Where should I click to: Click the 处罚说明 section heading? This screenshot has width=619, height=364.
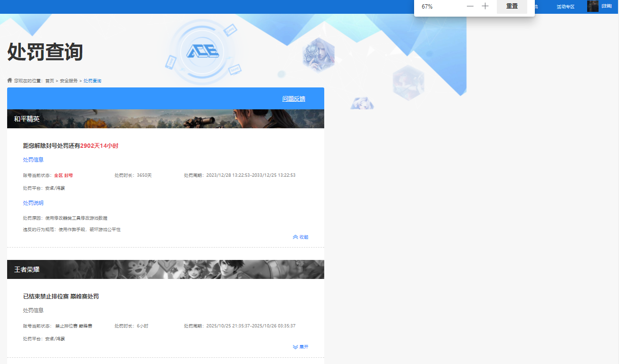point(33,203)
